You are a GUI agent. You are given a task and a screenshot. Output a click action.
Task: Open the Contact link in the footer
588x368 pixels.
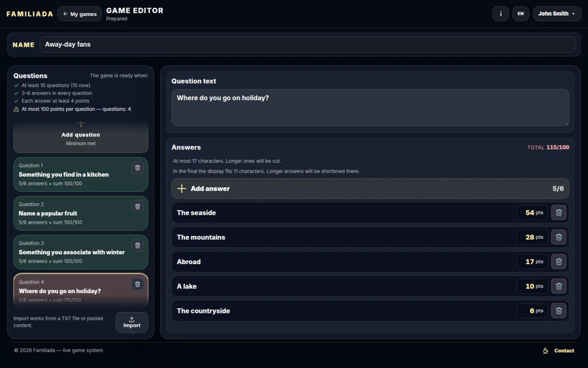tap(564, 351)
